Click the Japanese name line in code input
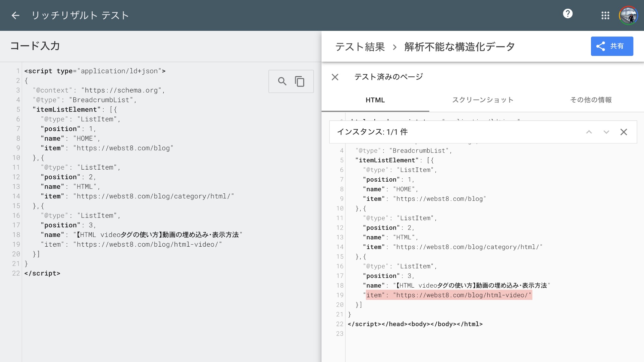The width and height of the screenshot is (644, 362). 141,235
